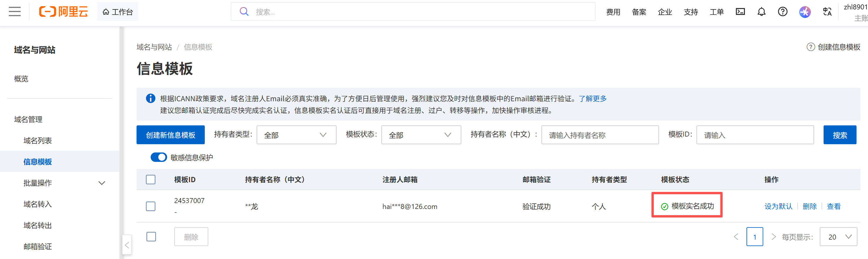The image size is (868, 259).
Task: Open 域名列表 in the sidebar
Action: click(38, 141)
